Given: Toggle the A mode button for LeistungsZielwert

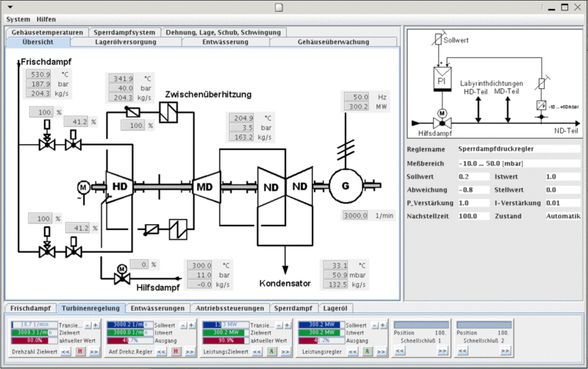Looking at the screenshot, I should point(271,351).
